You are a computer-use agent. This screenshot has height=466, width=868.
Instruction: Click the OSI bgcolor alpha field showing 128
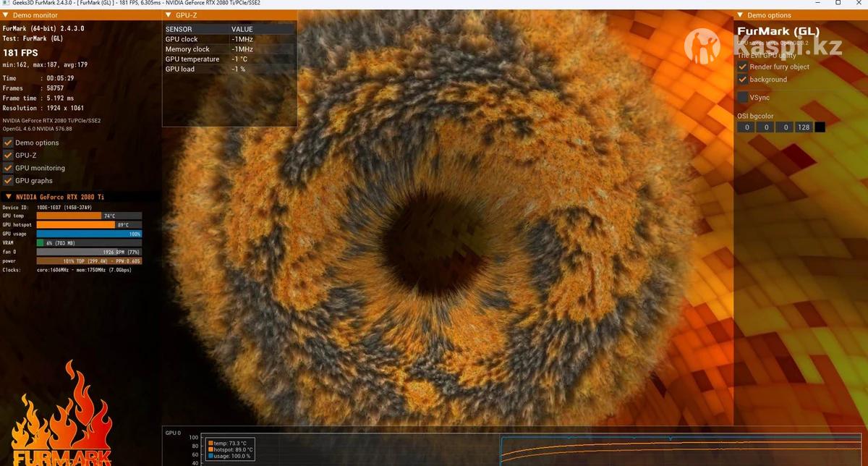point(803,127)
